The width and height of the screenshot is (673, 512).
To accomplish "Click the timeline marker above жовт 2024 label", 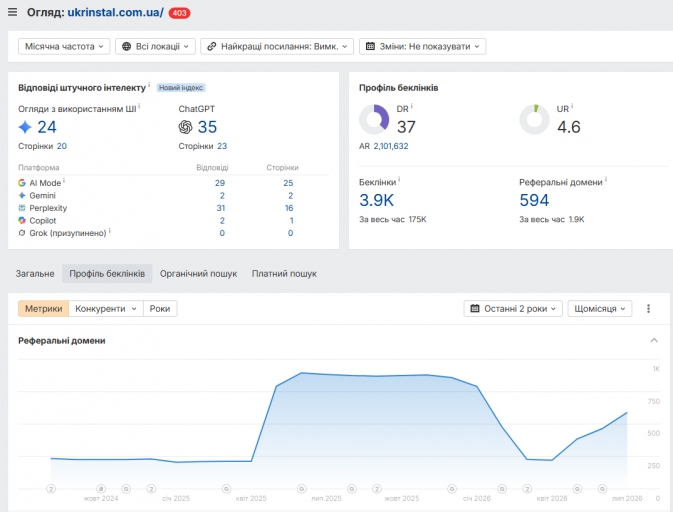I will pos(101,488).
